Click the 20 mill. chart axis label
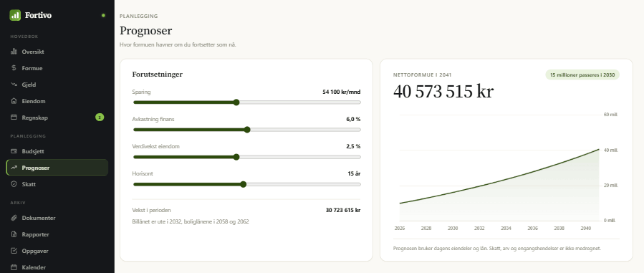The image size is (644, 273). [x=611, y=186]
